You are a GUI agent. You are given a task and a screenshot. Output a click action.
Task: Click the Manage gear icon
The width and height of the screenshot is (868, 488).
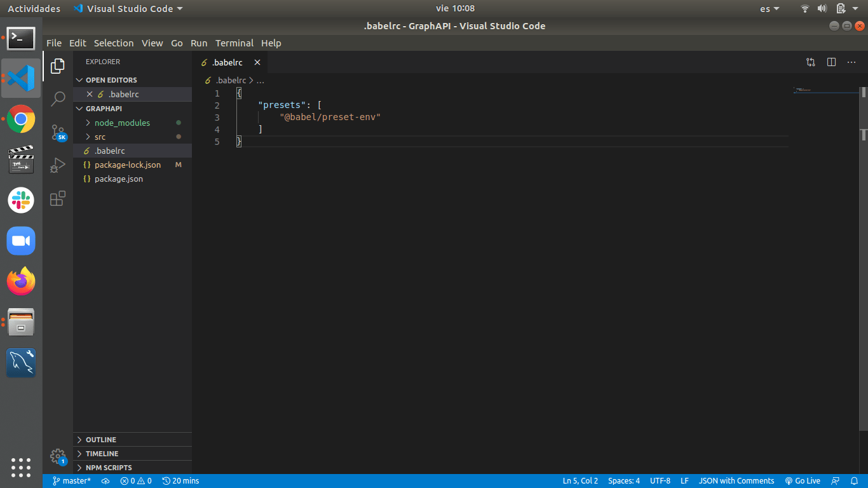point(58,456)
